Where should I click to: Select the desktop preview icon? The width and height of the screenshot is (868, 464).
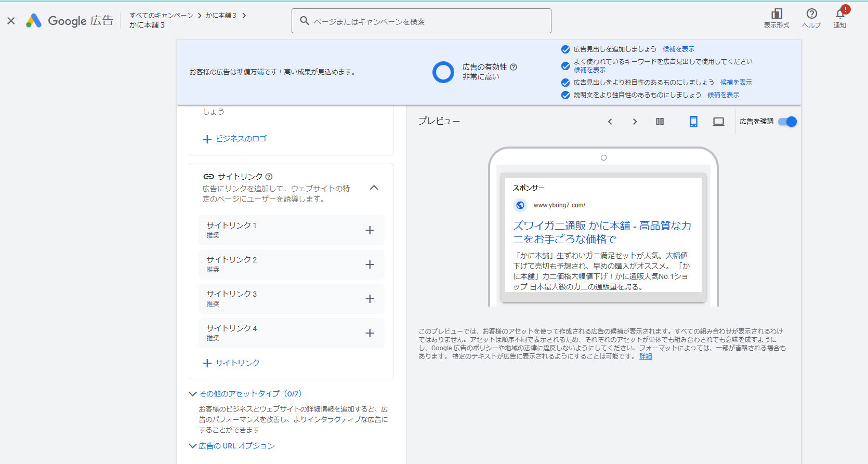click(x=718, y=122)
